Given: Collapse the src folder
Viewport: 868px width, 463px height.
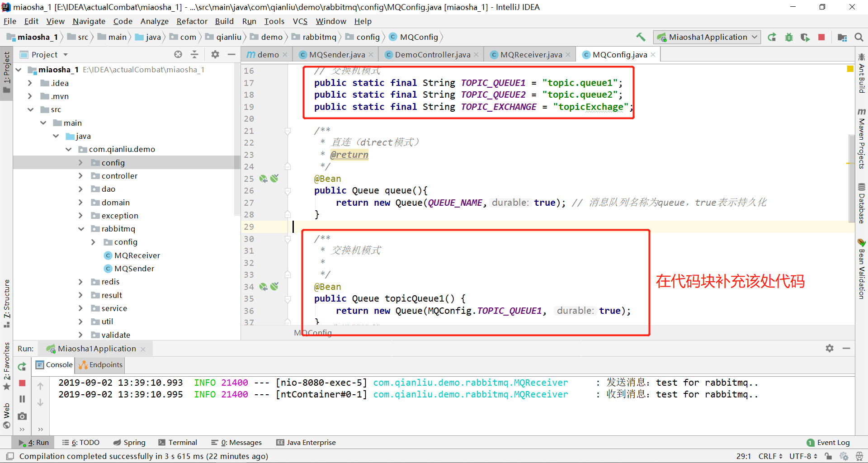Looking at the screenshot, I should [x=30, y=109].
